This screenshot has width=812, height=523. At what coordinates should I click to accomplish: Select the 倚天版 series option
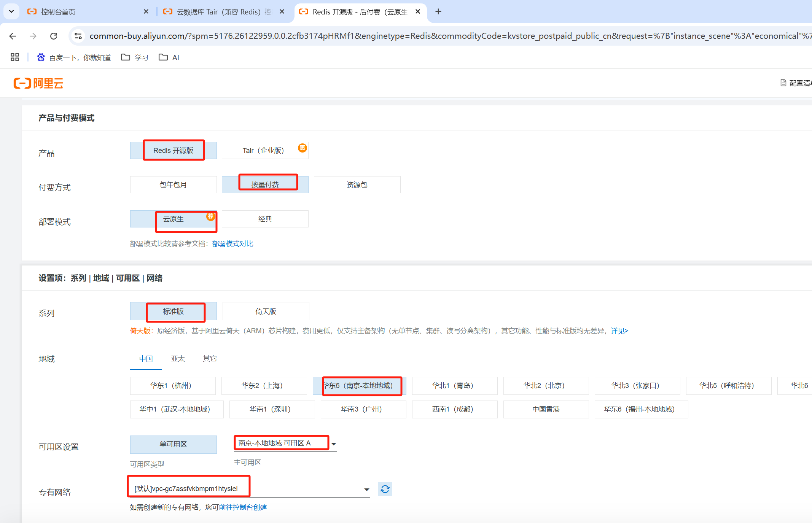click(266, 311)
